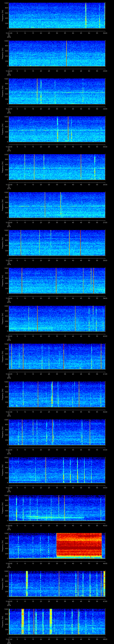Click Frequency (Hz) label of the 10:31:00 panel
Screen dimensions: 114x644
point(3,16)
